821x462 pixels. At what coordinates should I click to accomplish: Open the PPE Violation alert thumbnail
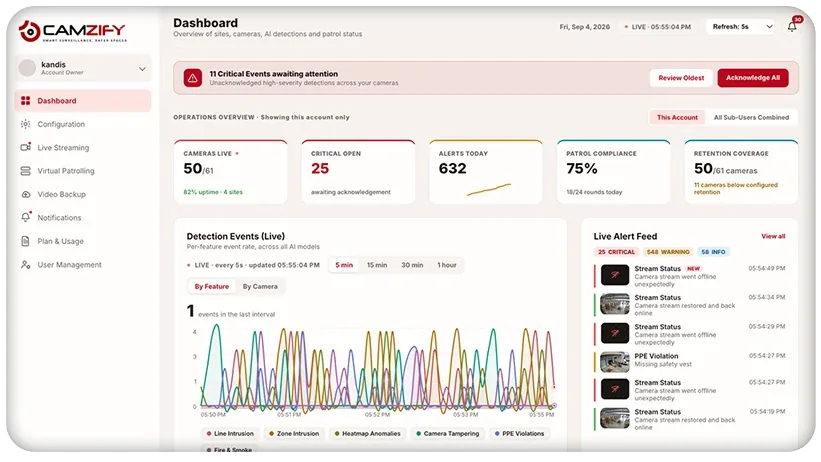click(614, 361)
